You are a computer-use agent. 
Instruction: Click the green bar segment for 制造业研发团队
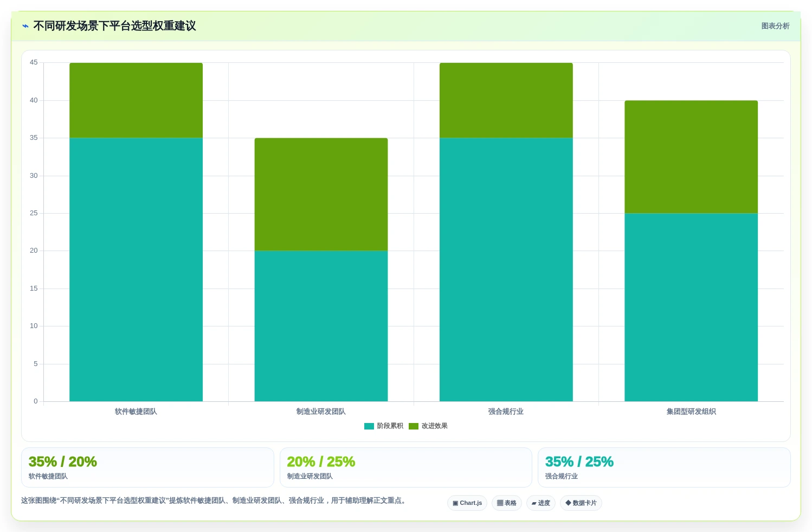pos(321,194)
